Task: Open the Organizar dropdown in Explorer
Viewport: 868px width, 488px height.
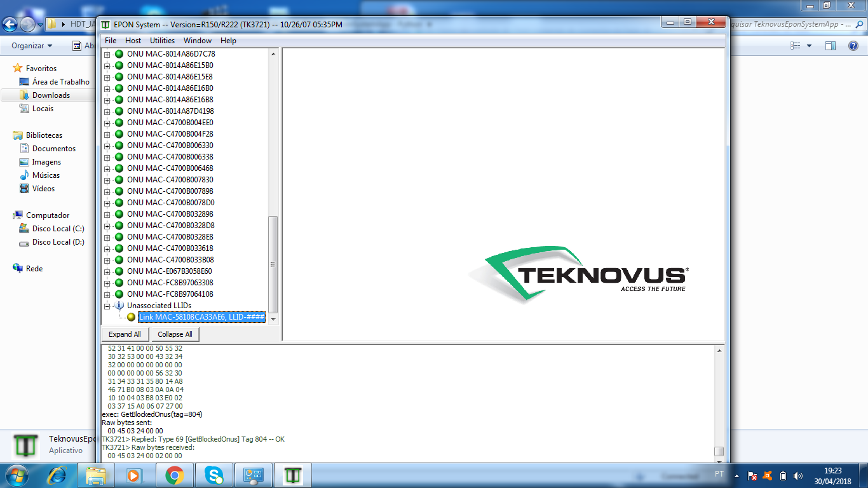Action: 32,46
